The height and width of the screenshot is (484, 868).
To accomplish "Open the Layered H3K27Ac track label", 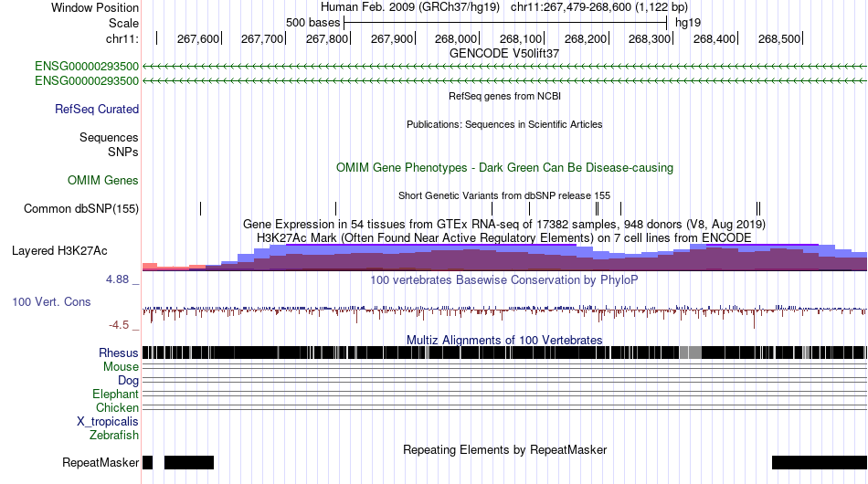I will 59,250.
